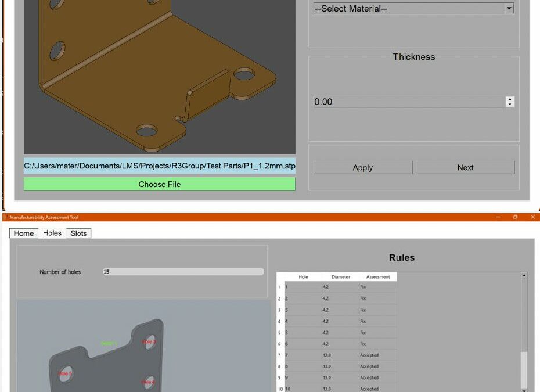Screen dimensions: 540x392
Task: Decrease thickness with the down stepper arrow
Action: pyautogui.click(x=510, y=105)
